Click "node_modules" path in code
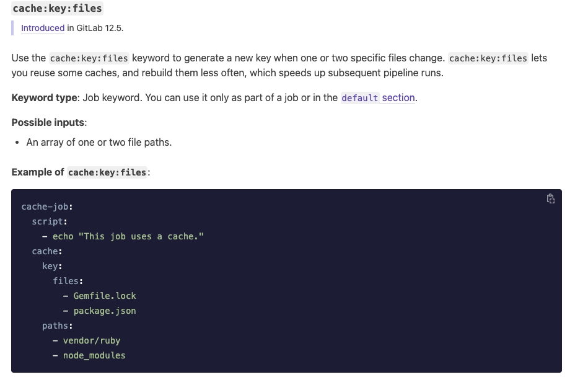 click(94, 355)
